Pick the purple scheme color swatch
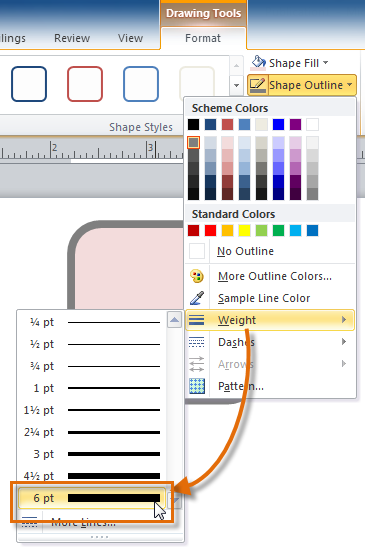The image size is (365, 560). [x=295, y=125]
